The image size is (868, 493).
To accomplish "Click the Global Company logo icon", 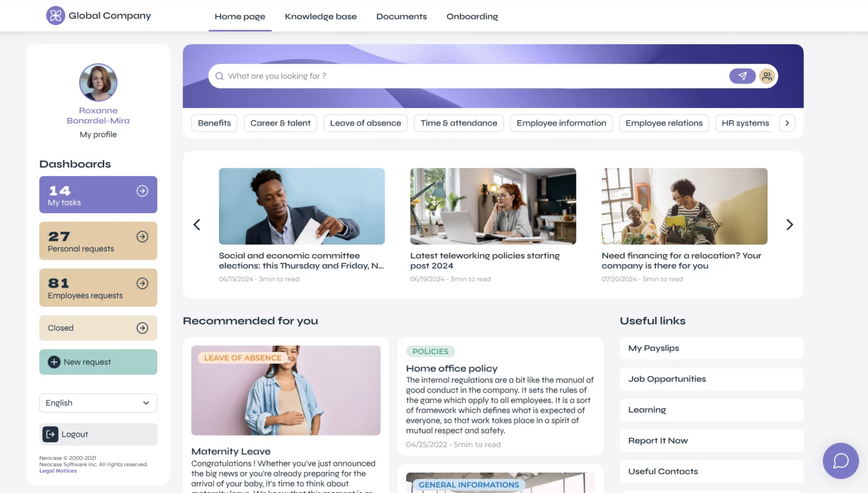I will tap(55, 16).
